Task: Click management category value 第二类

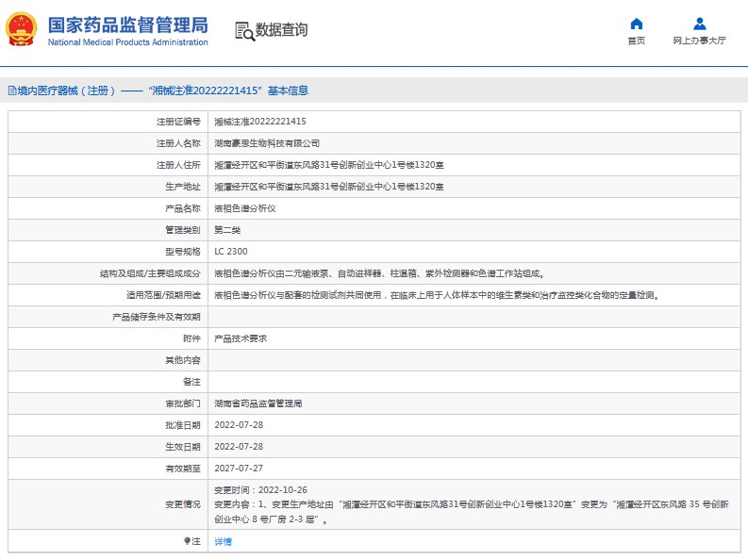Action: pos(227,230)
